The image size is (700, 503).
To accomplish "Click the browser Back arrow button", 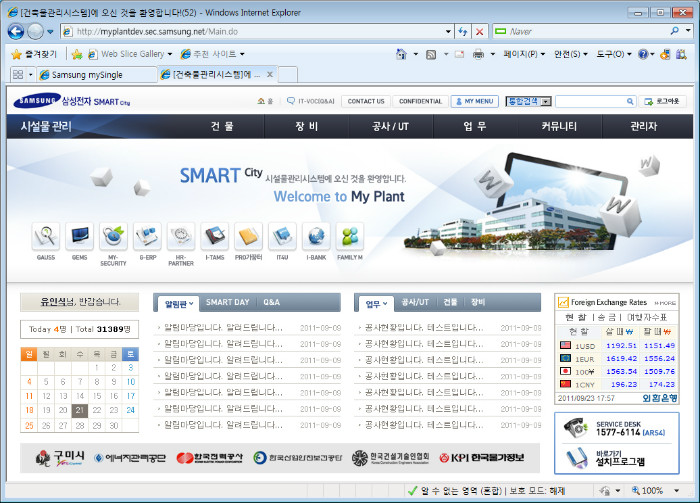I will [x=16, y=32].
